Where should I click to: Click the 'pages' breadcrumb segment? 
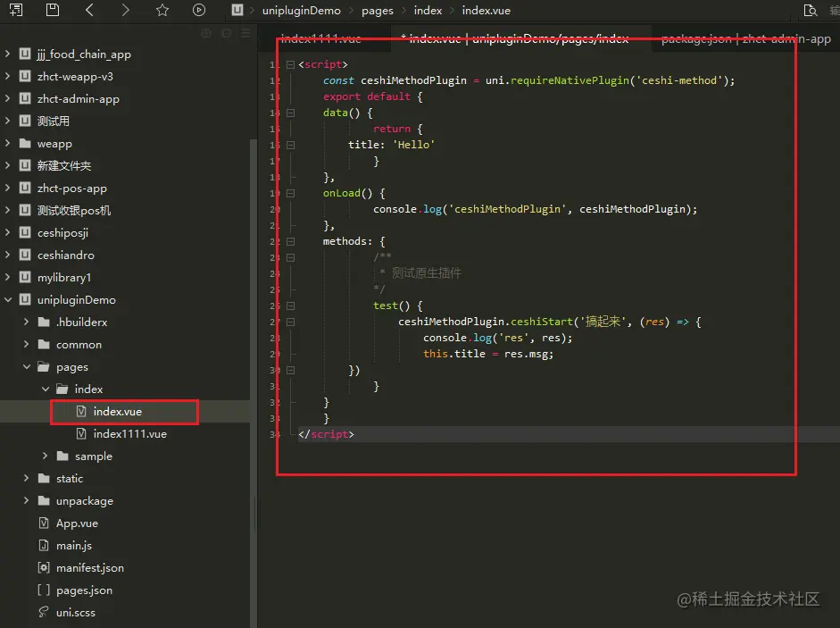pyautogui.click(x=377, y=11)
